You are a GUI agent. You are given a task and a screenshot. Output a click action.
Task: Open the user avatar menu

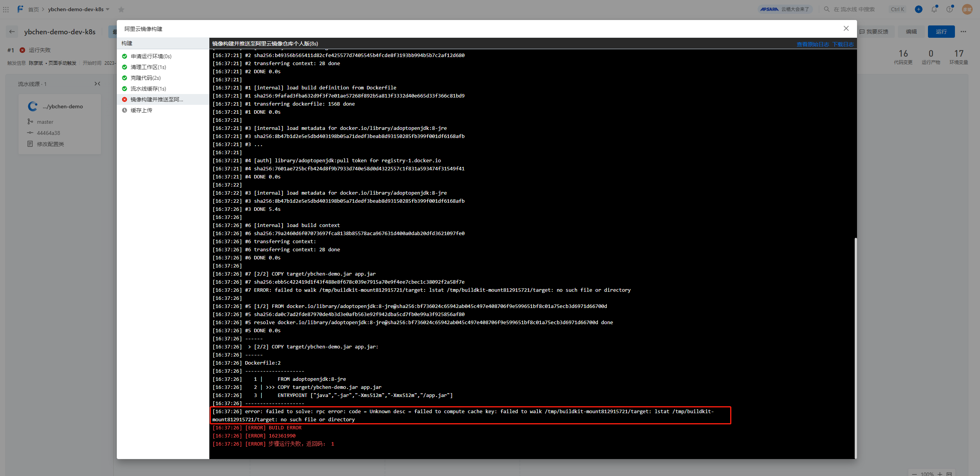click(x=968, y=9)
